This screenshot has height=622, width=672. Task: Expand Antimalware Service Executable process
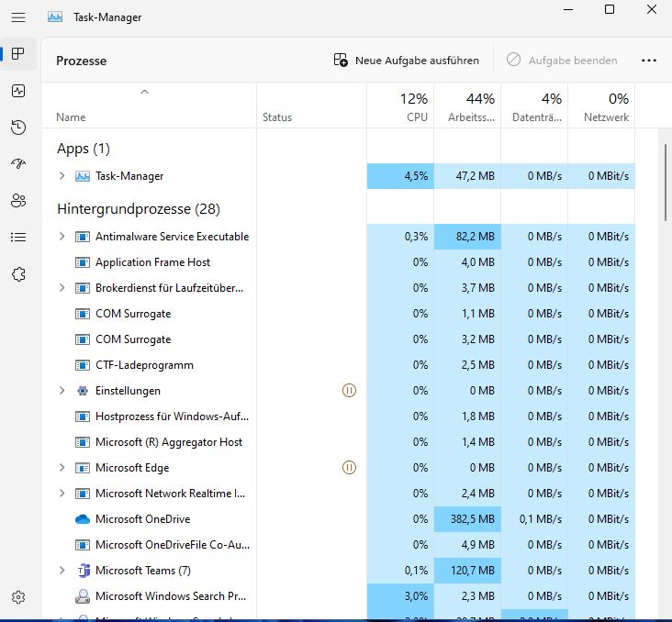click(62, 237)
